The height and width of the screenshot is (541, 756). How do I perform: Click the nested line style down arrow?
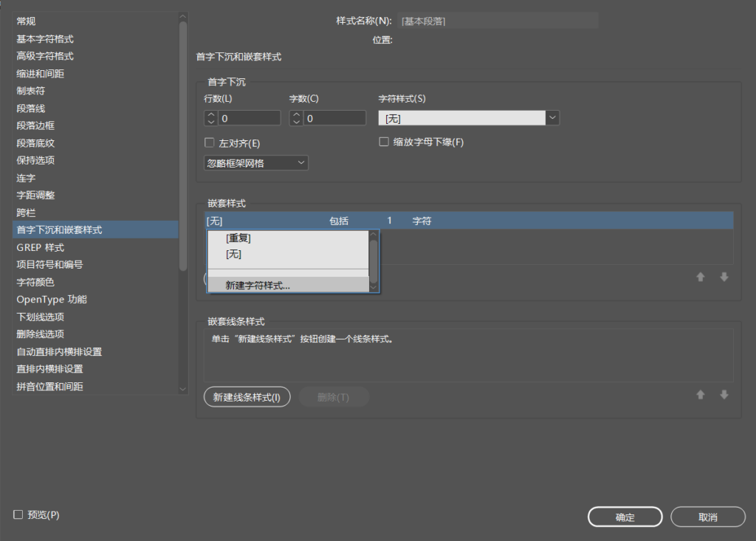[724, 395]
